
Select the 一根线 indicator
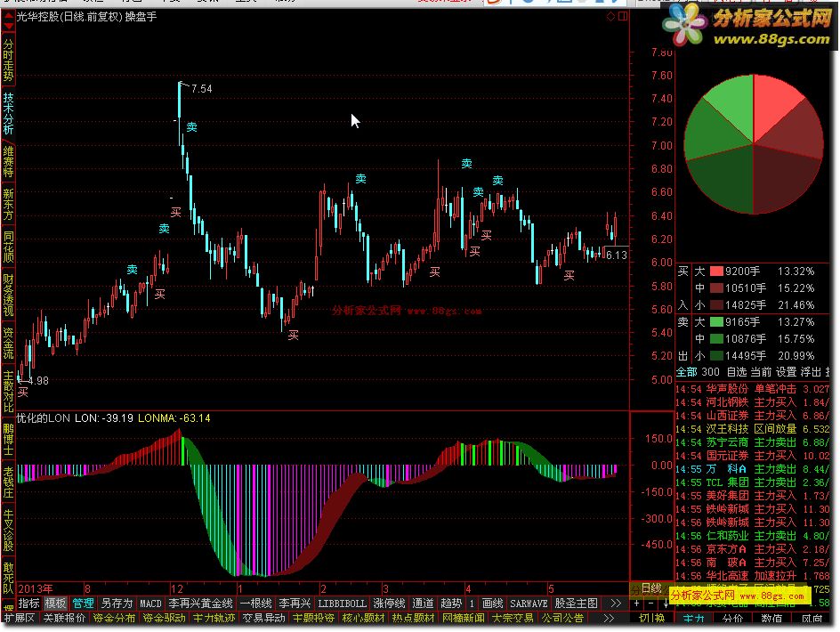coord(255,604)
